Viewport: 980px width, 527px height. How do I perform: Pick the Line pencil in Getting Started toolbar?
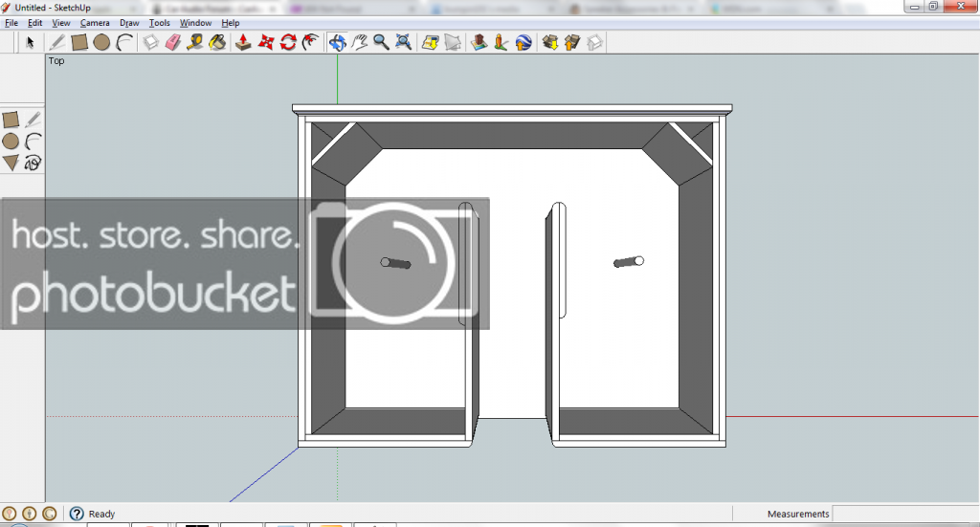tap(56, 42)
